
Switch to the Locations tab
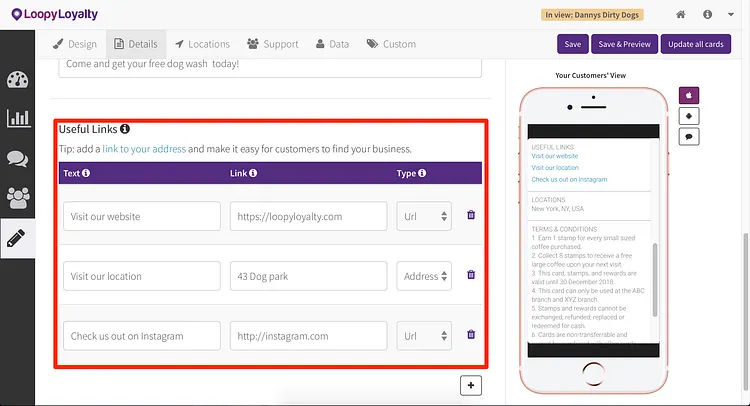coord(202,44)
